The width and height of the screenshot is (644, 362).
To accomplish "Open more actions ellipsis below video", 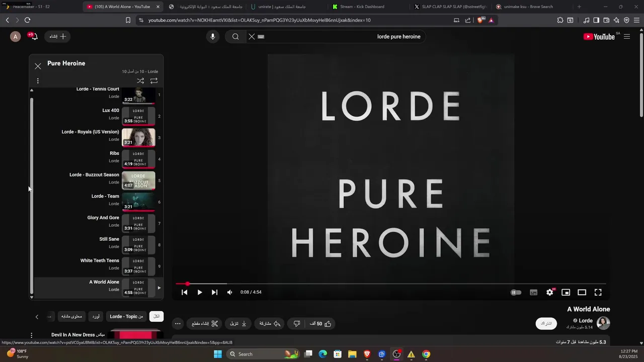I will coord(178,324).
